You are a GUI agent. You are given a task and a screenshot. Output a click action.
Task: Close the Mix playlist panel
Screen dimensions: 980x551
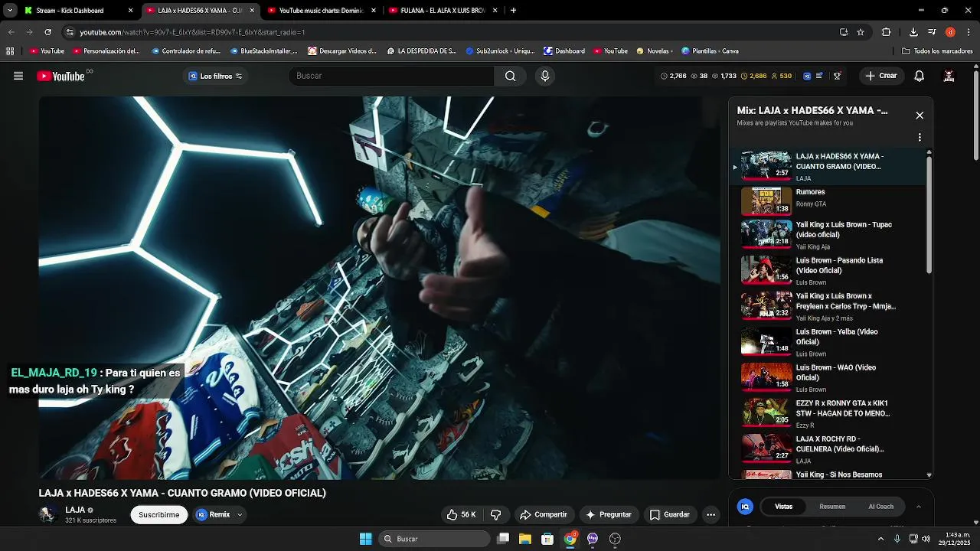(920, 116)
